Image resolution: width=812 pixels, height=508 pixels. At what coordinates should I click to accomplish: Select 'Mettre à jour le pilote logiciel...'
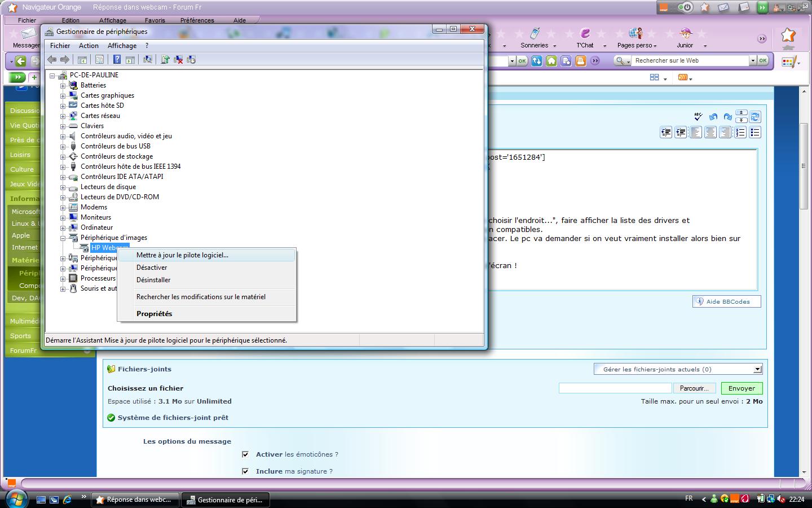click(x=182, y=255)
